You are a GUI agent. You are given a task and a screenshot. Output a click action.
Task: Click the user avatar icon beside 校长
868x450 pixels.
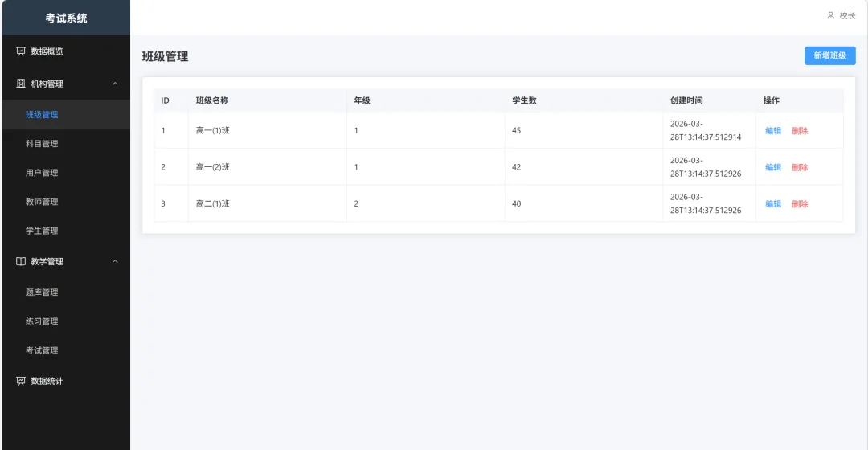click(x=830, y=15)
